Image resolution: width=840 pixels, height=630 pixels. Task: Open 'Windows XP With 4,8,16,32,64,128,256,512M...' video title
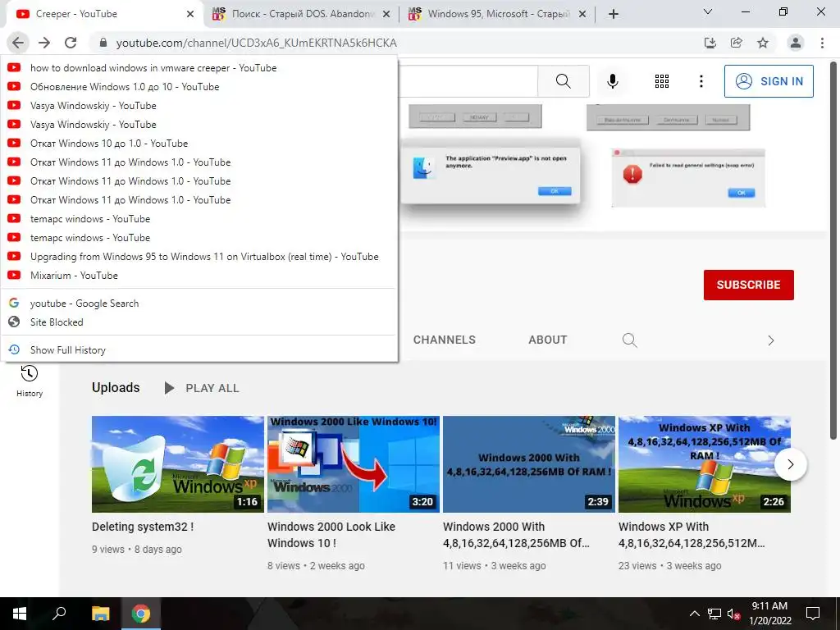(x=692, y=535)
